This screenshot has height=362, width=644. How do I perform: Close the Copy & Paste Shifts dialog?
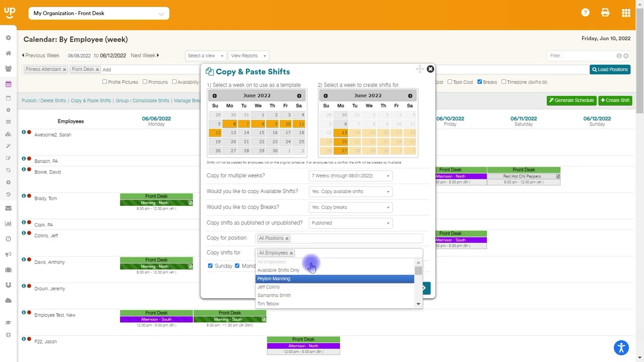click(430, 69)
